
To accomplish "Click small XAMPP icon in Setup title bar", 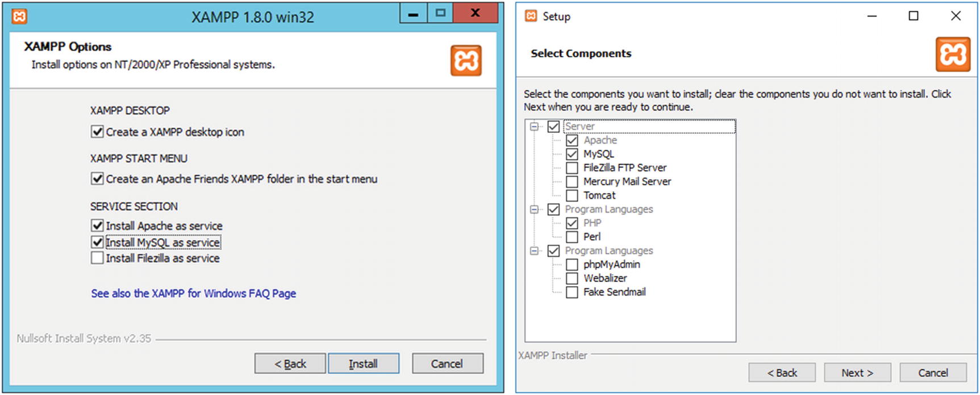I will 531,16.
